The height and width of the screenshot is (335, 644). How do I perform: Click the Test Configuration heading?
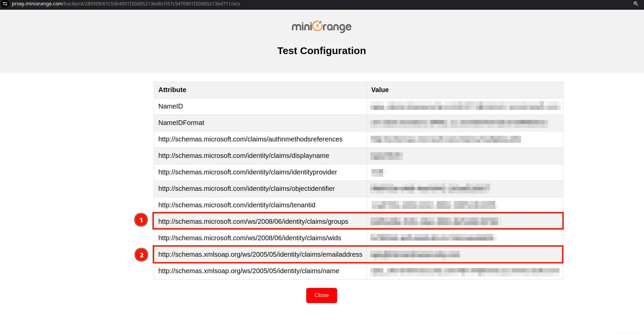[x=321, y=50]
